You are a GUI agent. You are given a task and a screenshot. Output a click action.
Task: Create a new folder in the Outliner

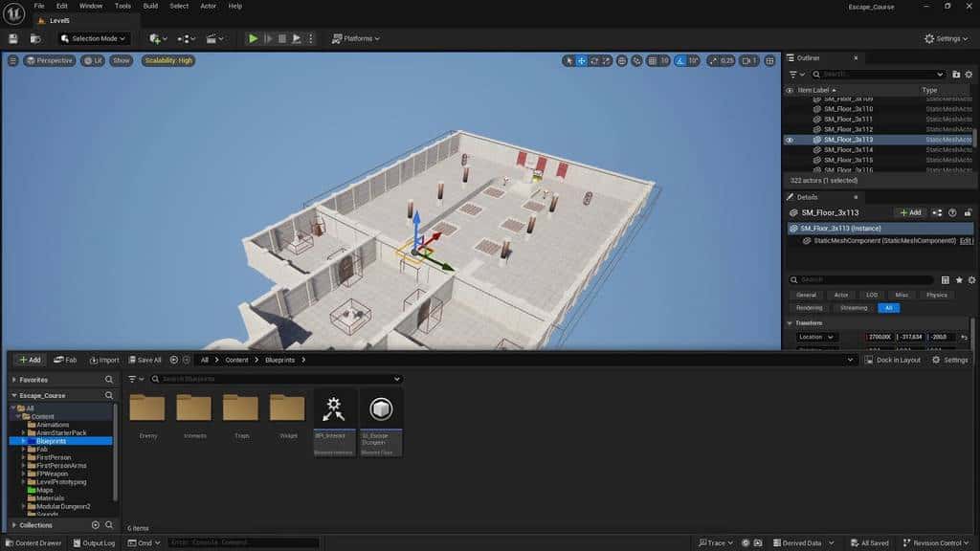coord(956,75)
